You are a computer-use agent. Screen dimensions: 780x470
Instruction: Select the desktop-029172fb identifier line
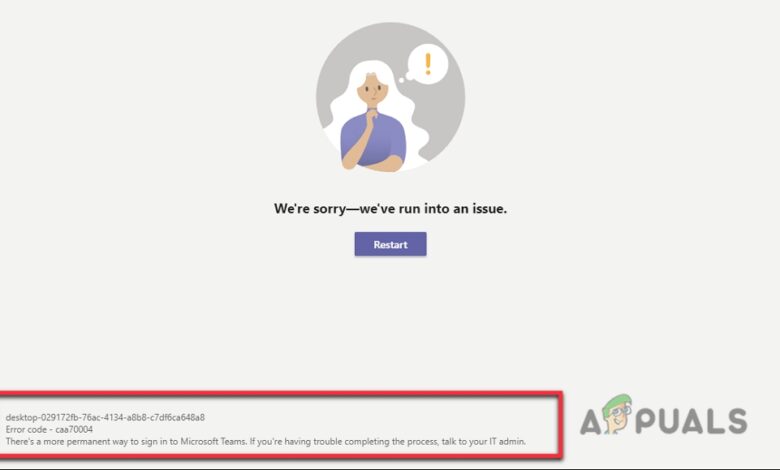point(105,417)
